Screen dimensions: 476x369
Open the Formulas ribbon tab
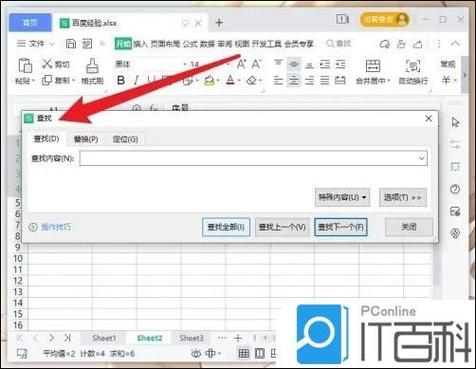click(190, 44)
